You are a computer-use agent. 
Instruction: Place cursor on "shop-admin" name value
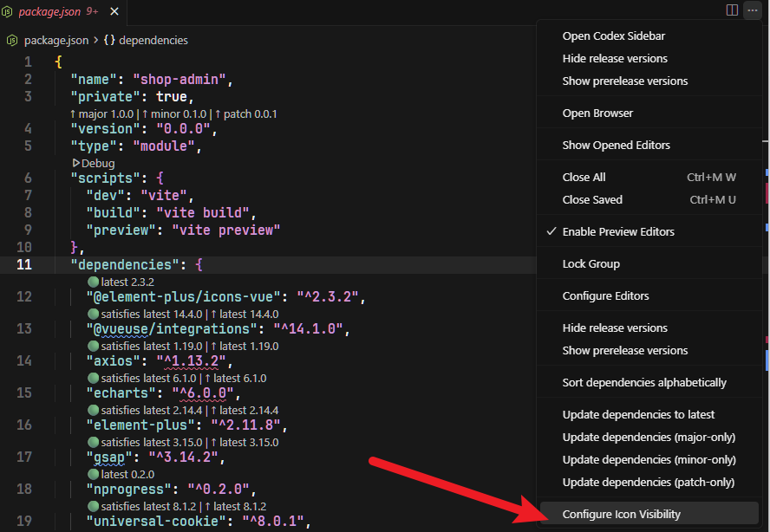(179, 80)
